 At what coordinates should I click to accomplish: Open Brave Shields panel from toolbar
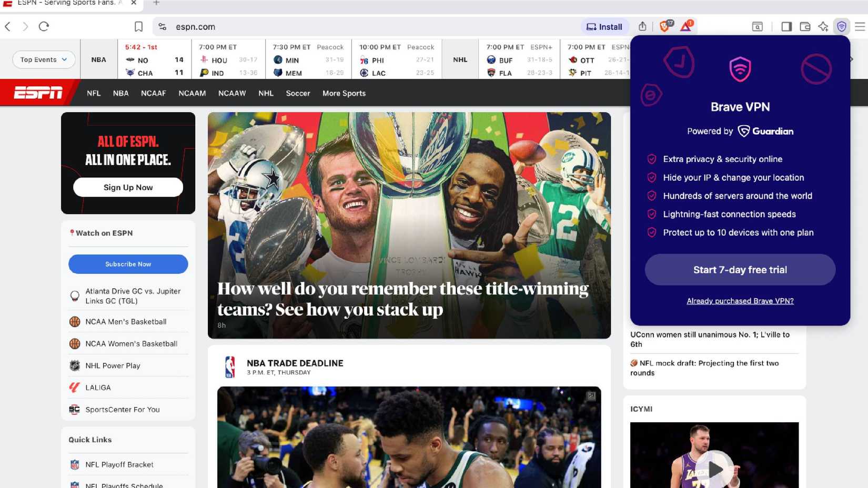(664, 26)
